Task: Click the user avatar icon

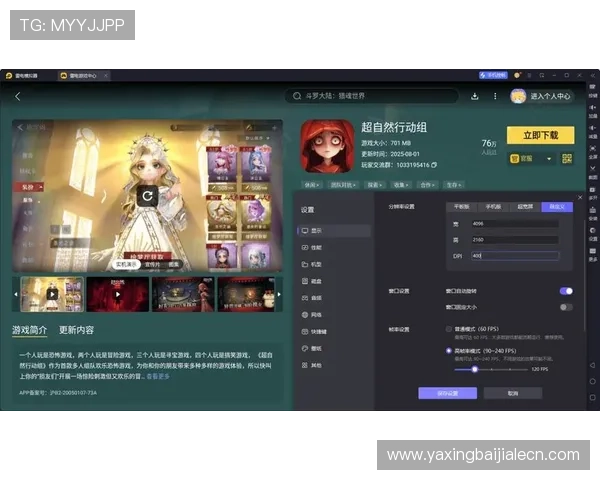Action: 518,96
